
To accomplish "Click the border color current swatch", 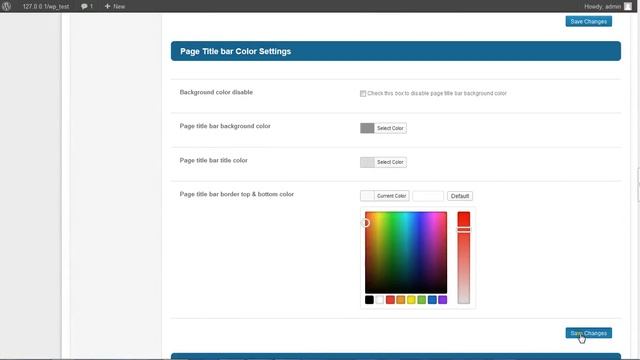I will click(367, 196).
